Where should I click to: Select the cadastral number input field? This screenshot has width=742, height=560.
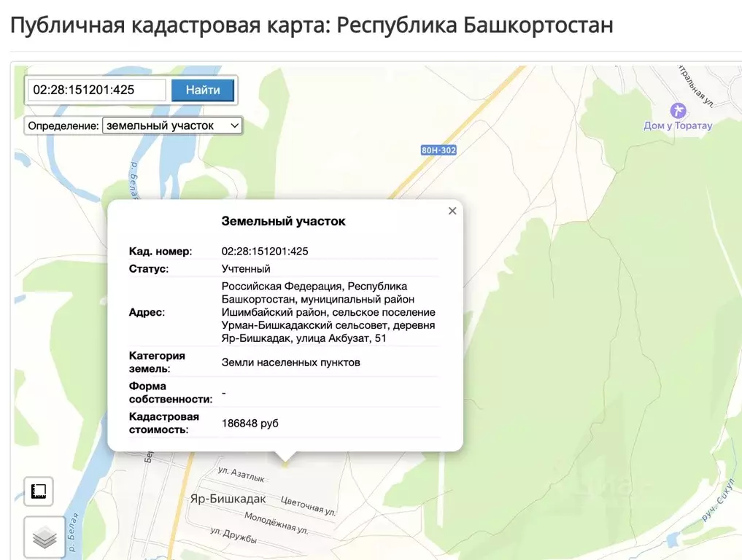point(96,90)
